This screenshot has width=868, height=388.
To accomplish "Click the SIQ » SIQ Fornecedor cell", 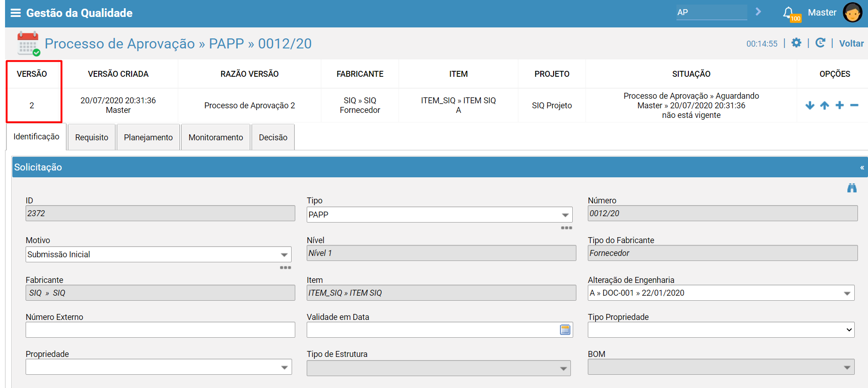I will (x=360, y=106).
